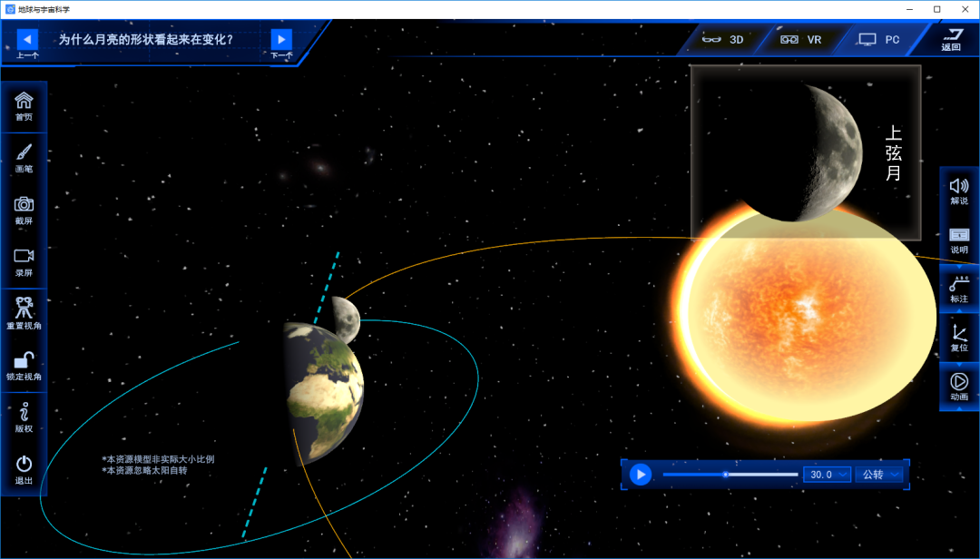Screen dimensions: 980x559
Task: Toggle the 锁定视角 lock view
Action: (x=24, y=366)
